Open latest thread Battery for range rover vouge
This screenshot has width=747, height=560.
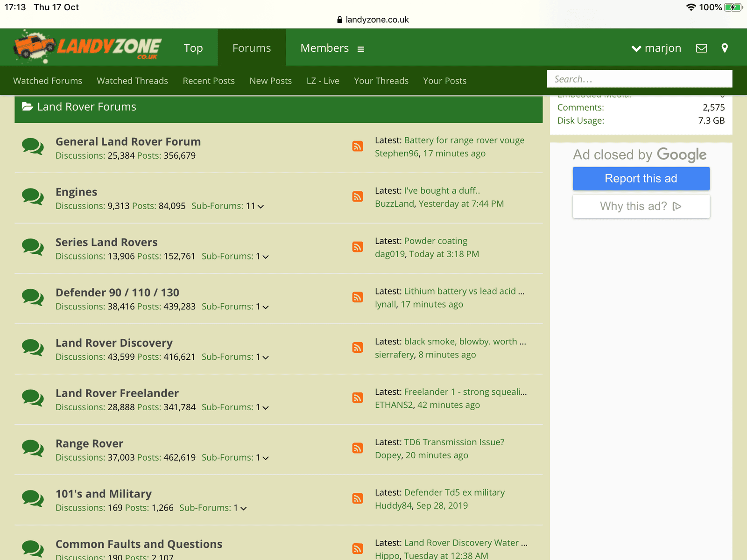click(464, 140)
